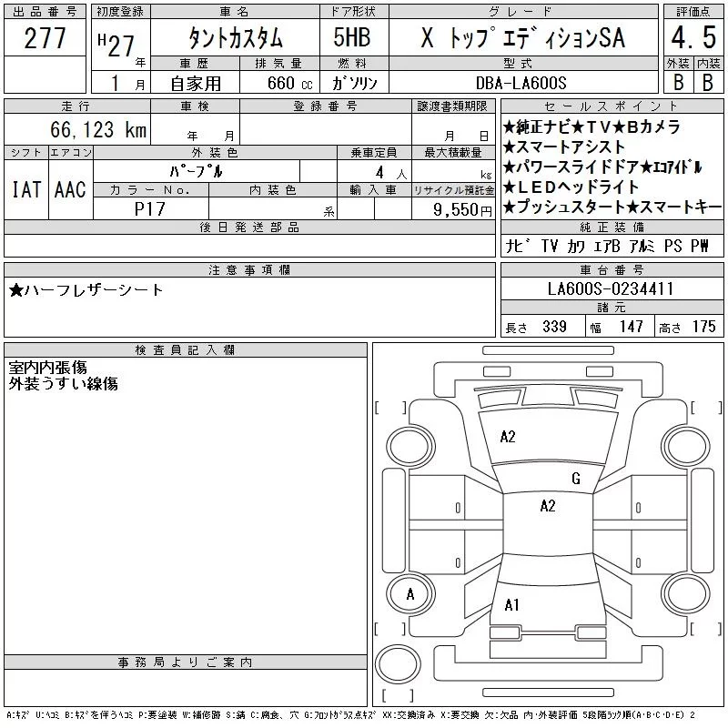Screen dimensions: 728x728
Task: Click the exterior grade B cell
Action: (678, 82)
